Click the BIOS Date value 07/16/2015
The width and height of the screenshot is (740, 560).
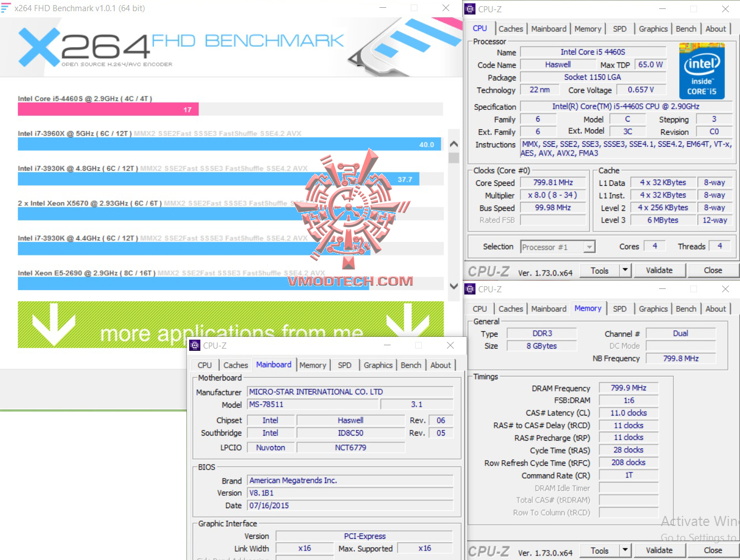point(350,505)
